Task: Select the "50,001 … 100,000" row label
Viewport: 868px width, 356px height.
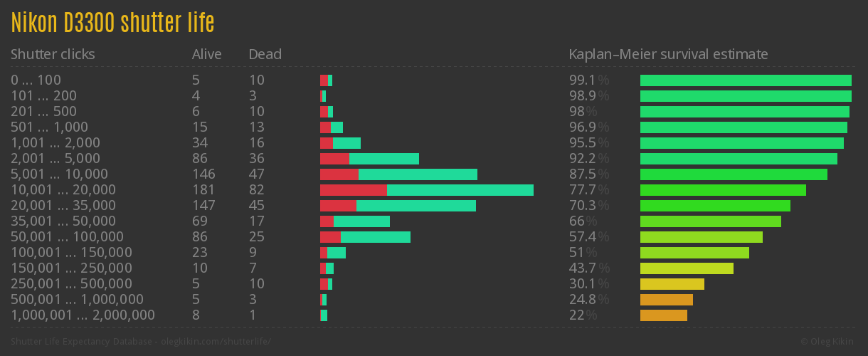Action: coord(67,237)
